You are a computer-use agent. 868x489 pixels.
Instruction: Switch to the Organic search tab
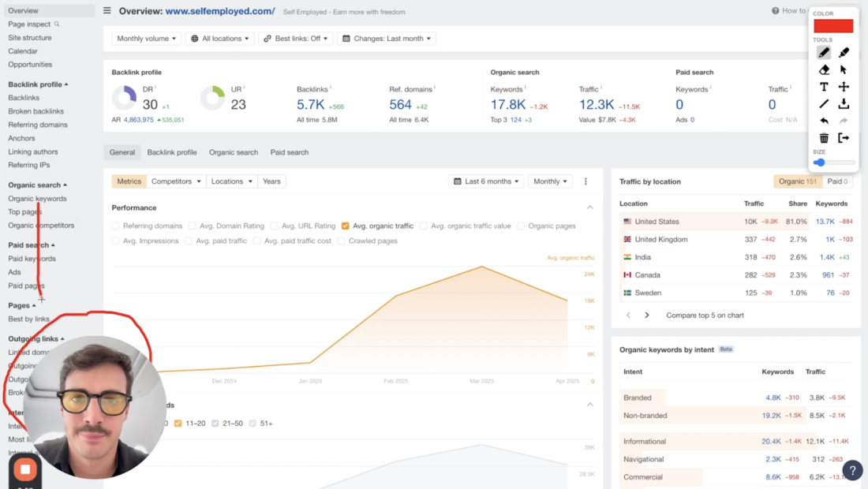(x=233, y=152)
